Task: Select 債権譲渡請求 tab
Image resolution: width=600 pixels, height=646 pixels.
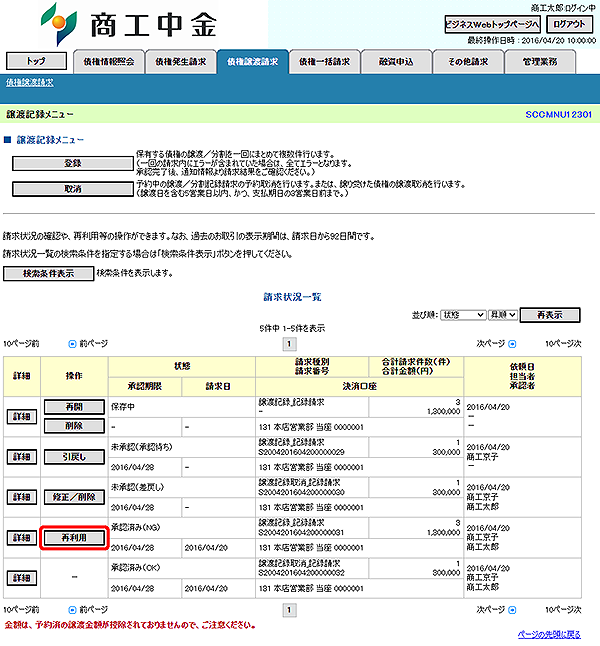Action: pyautogui.click(x=253, y=62)
